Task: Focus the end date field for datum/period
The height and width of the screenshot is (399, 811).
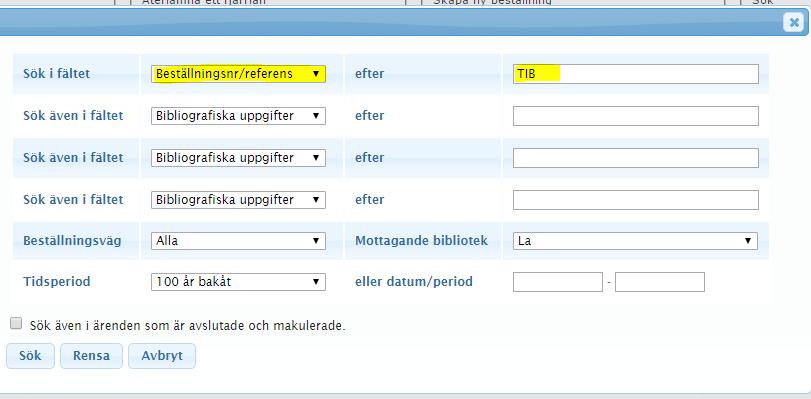Action: point(659,282)
